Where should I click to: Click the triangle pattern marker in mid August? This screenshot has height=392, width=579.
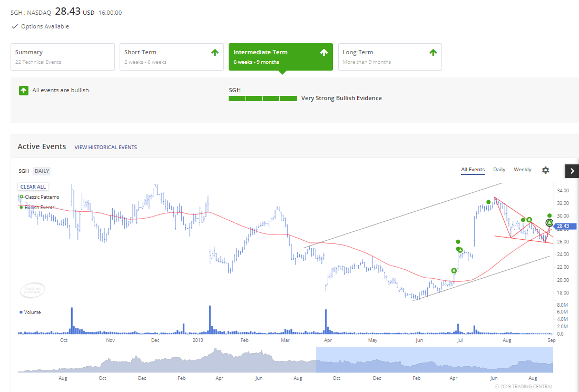coord(529,220)
